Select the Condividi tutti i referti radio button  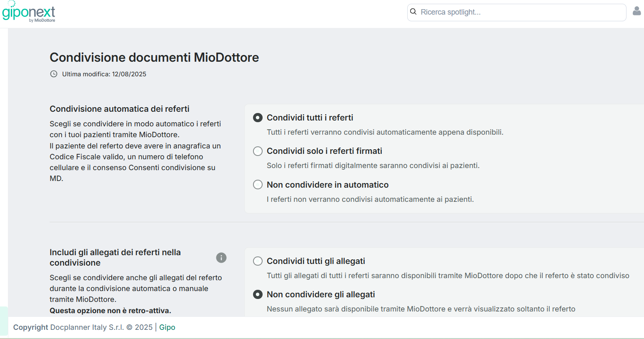coord(258,118)
